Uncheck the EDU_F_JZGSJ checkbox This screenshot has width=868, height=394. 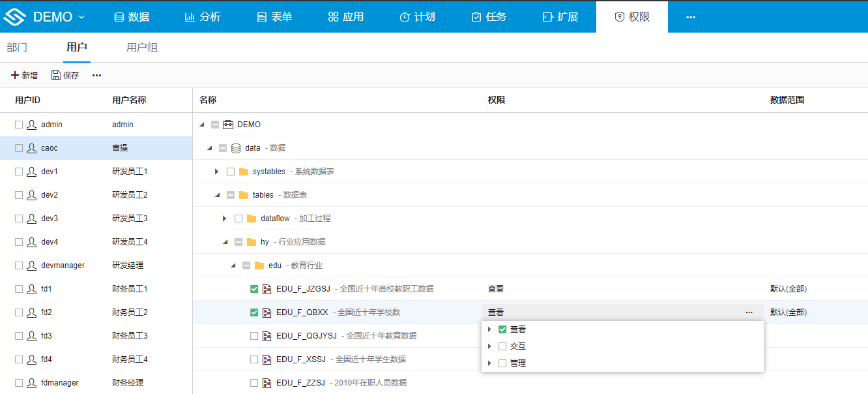point(253,288)
